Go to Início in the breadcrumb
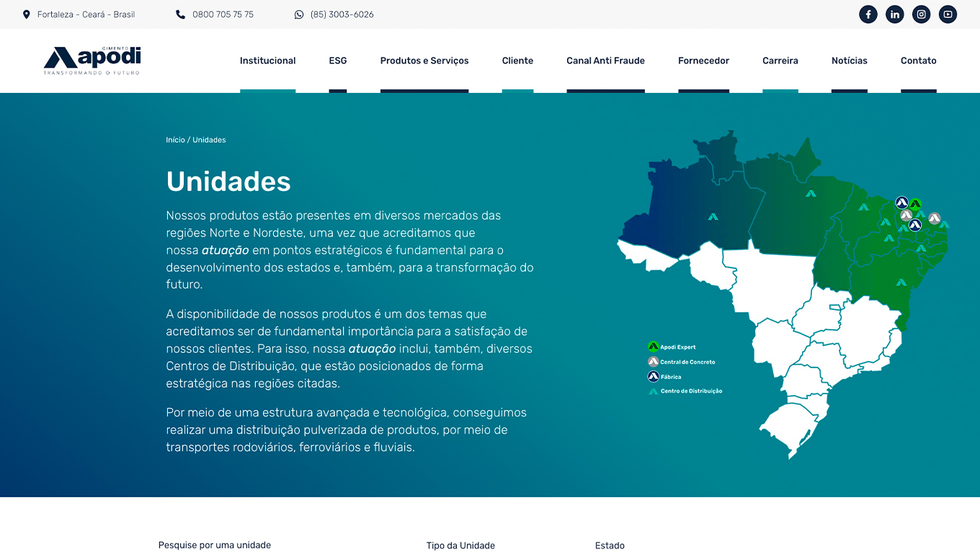980x552 pixels. [x=175, y=140]
